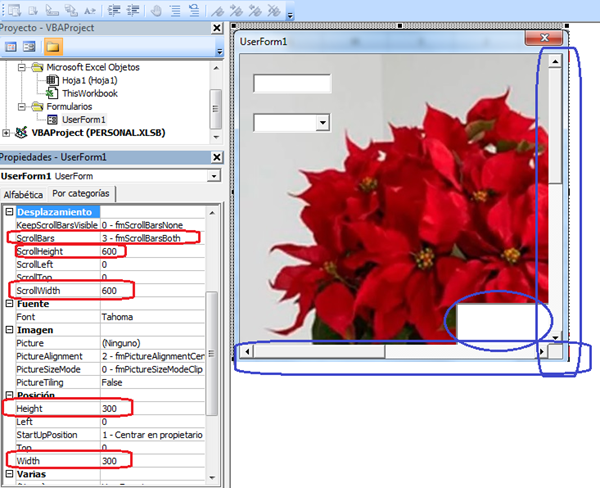Select the Formularios folder label
This screenshot has width=600, height=488.
69,106
